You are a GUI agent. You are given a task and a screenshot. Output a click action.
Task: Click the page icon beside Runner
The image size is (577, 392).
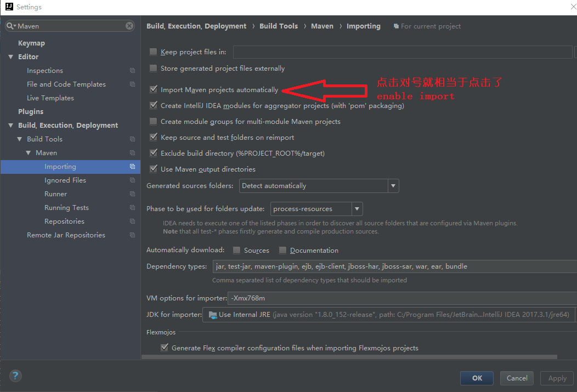click(x=132, y=194)
